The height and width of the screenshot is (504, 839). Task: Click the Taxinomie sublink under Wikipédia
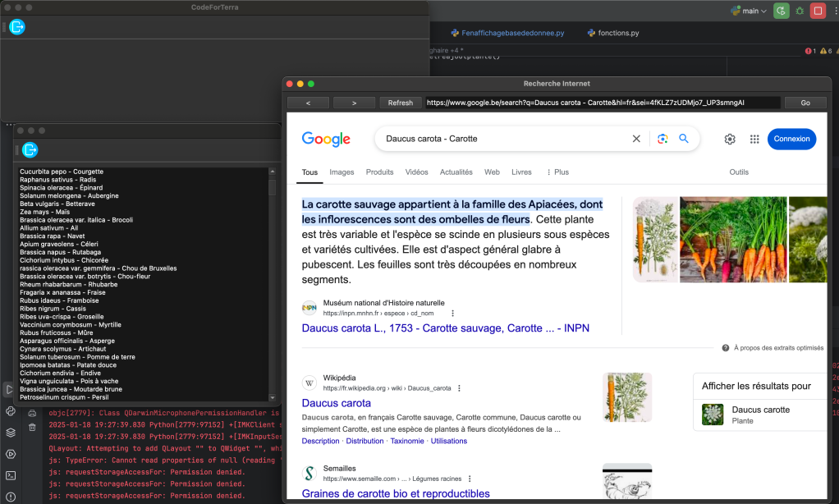(x=407, y=441)
